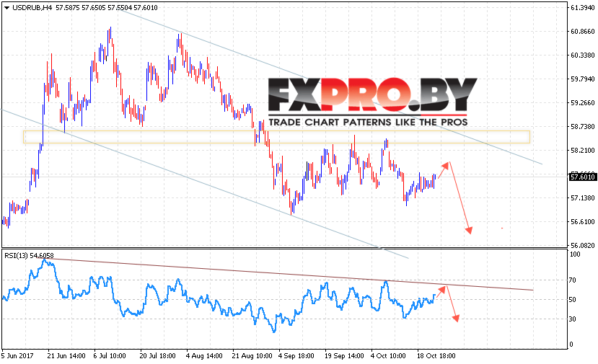The image size is (598, 364).
Task: Click the 4 Sep 18:00 time label
Action: click(x=296, y=356)
